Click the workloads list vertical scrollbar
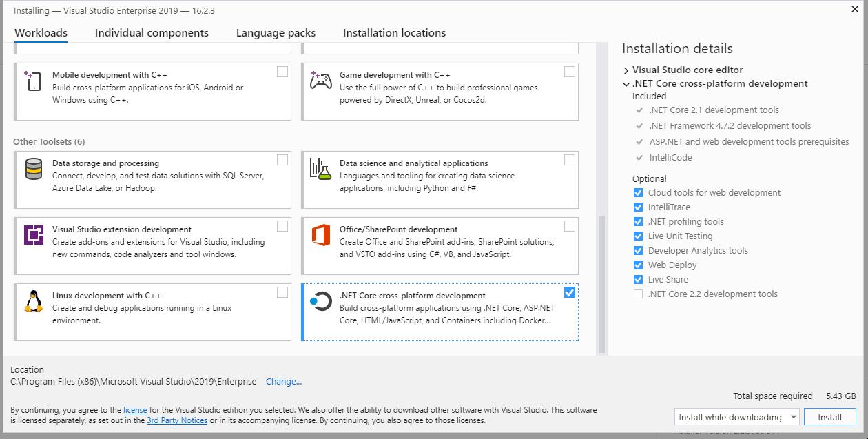 pos(601,283)
